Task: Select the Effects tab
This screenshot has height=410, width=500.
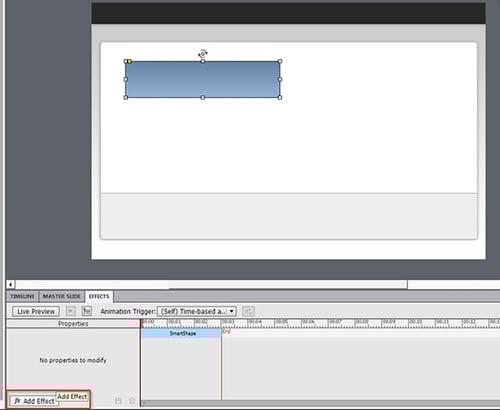Action: pyautogui.click(x=99, y=296)
